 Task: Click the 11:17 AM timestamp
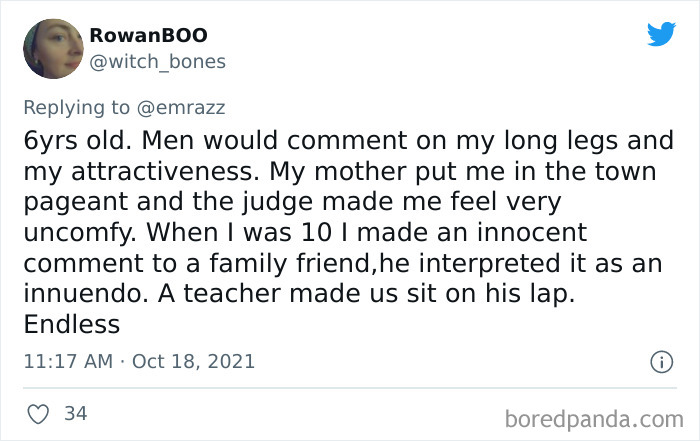pyautogui.click(x=67, y=361)
